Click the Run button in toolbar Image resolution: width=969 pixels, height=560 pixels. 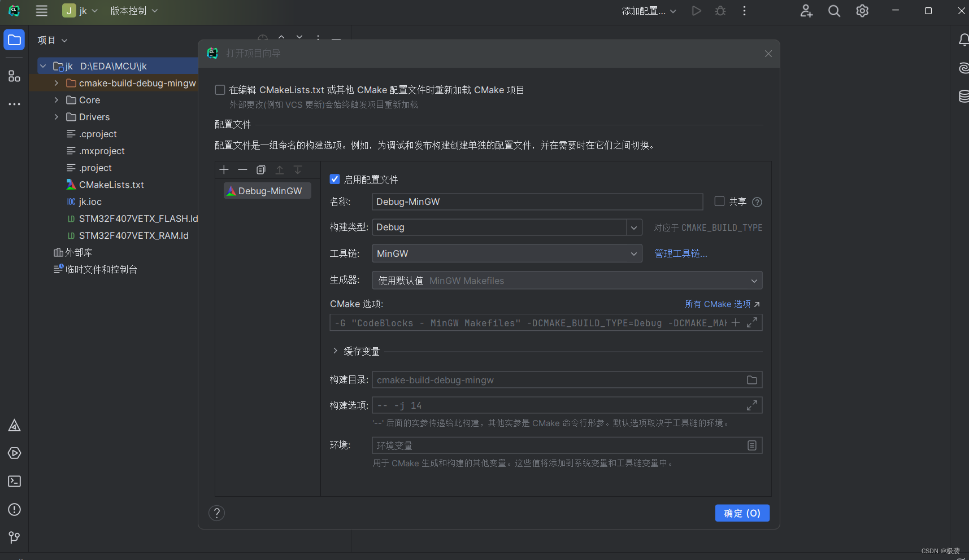(x=697, y=11)
